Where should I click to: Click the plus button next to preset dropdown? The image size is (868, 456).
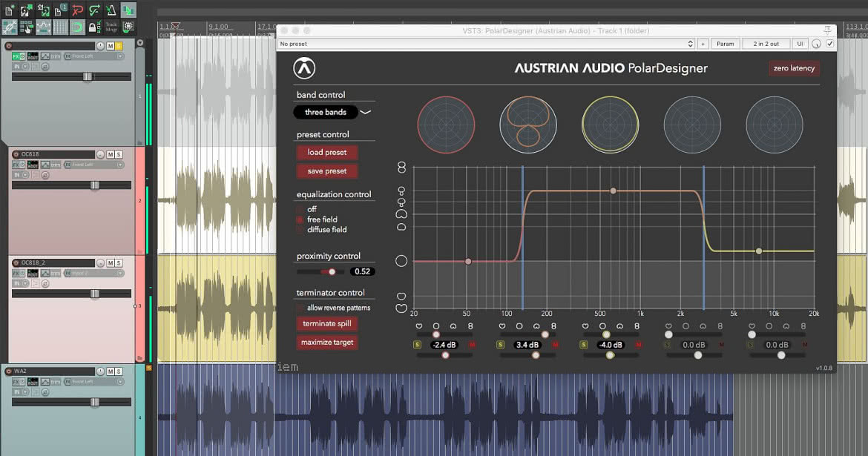point(703,44)
